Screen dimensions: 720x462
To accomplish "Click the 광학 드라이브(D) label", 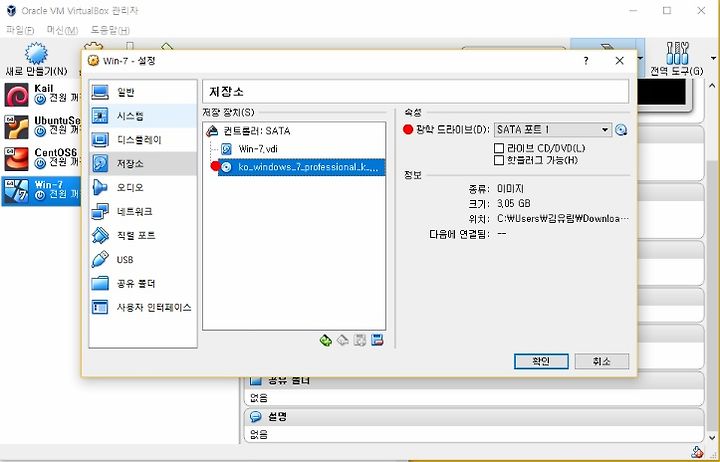I will [453, 130].
